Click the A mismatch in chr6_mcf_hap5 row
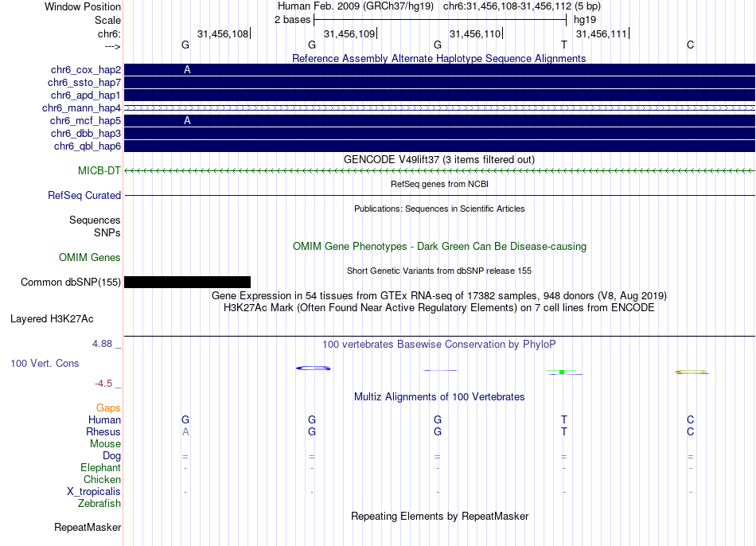756x546 pixels. [187, 121]
